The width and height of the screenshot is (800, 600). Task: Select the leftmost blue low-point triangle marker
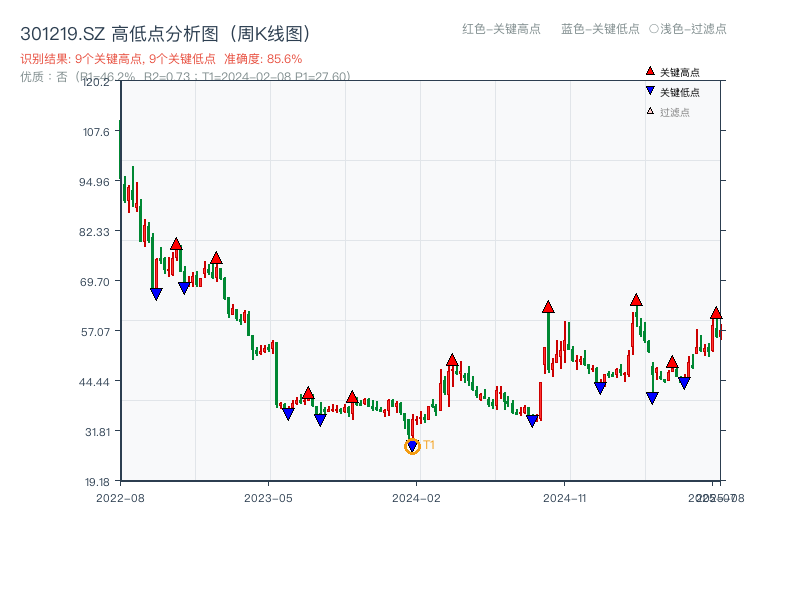click(x=156, y=294)
